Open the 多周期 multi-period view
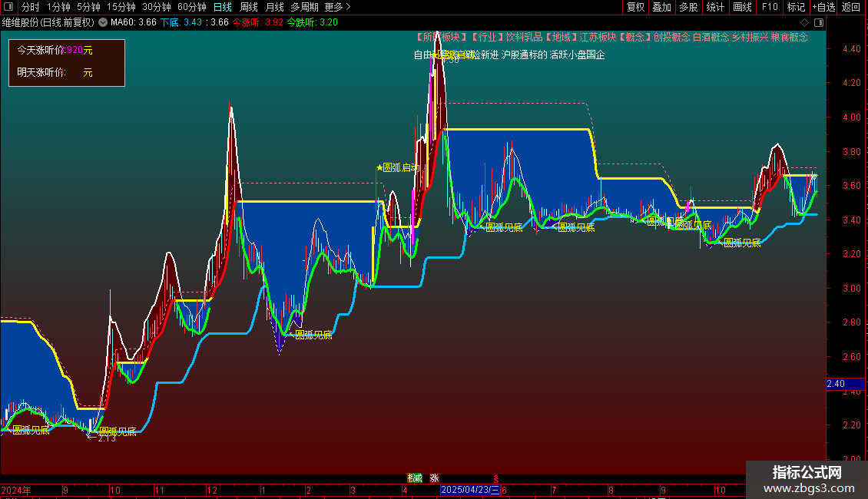 (304, 7)
